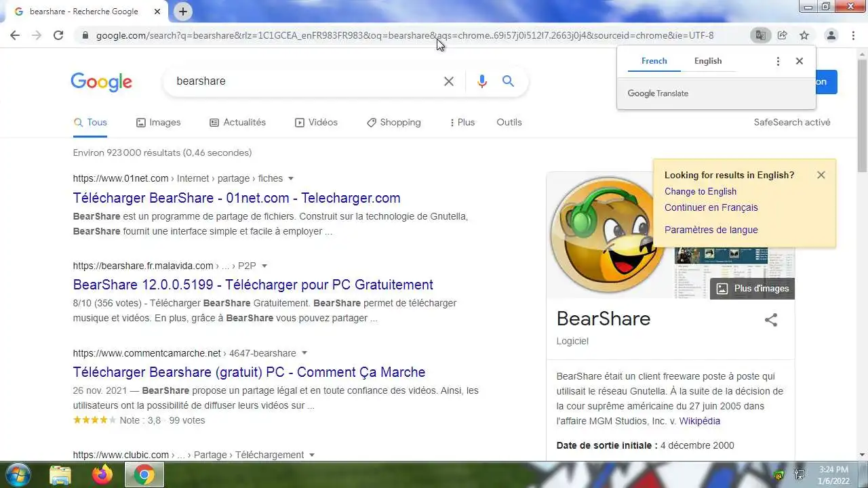Click the green shield tray icon
This screenshot has height=488, width=868.
(x=779, y=475)
